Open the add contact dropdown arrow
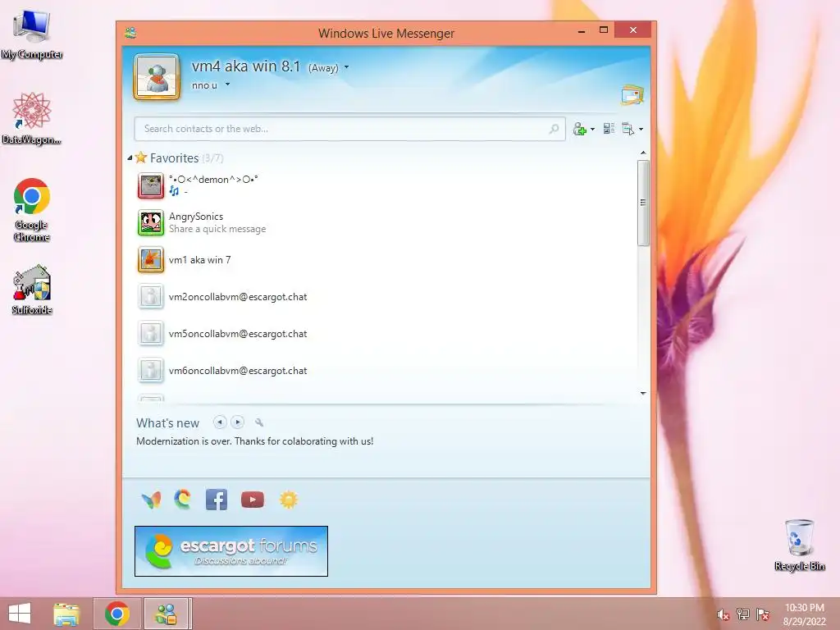The width and height of the screenshot is (840, 630). tap(592, 129)
